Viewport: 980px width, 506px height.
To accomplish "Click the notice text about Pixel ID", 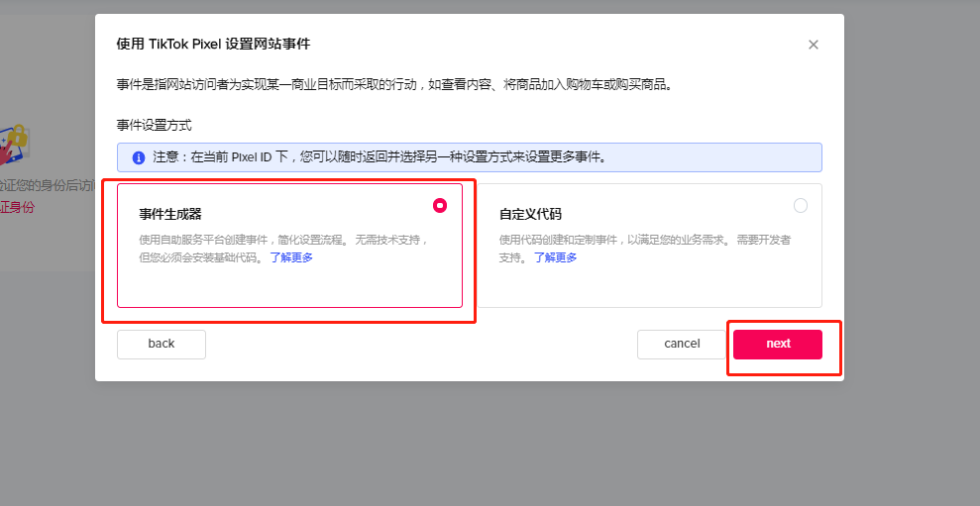I will click(x=380, y=157).
